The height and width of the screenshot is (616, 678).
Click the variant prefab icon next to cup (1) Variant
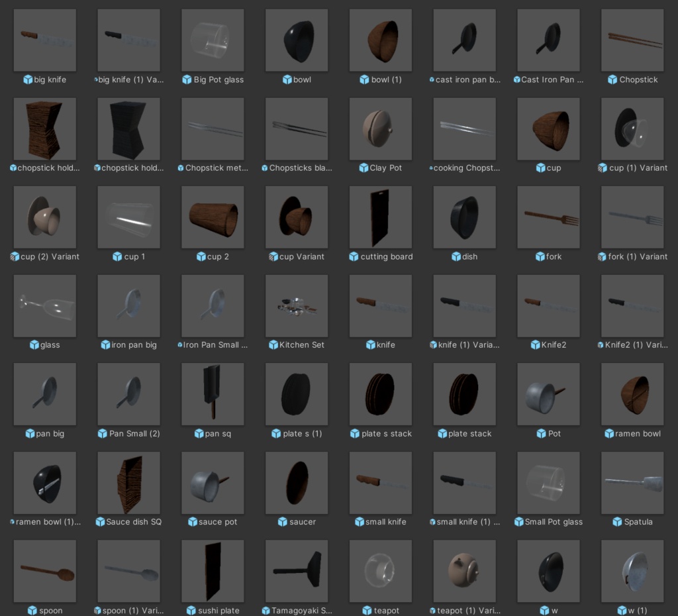604,168
